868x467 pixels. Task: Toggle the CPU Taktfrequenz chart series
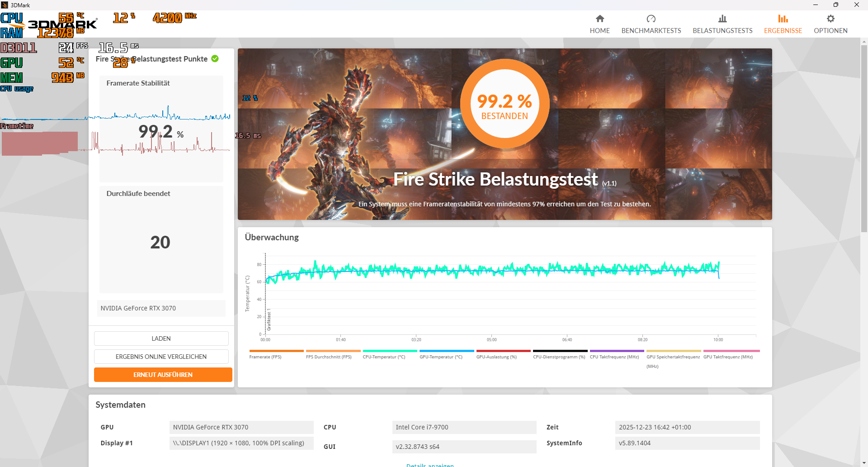pyautogui.click(x=617, y=354)
